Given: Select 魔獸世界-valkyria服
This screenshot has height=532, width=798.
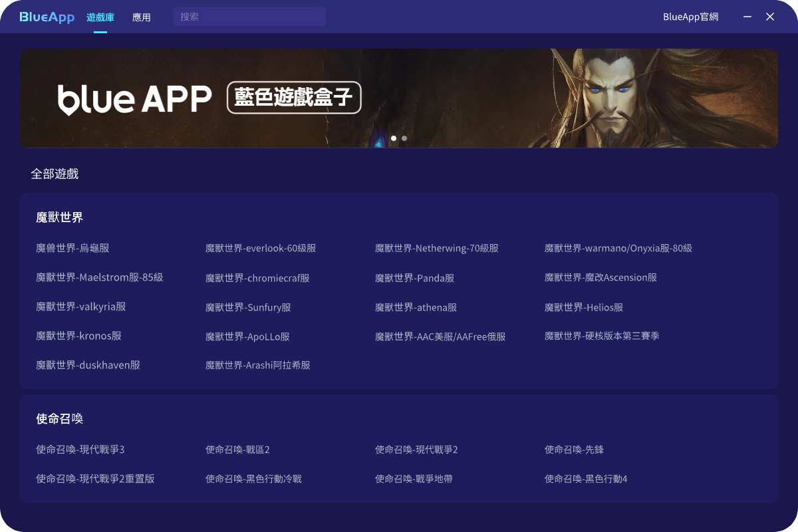Looking at the screenshot, I should (81, 307).
